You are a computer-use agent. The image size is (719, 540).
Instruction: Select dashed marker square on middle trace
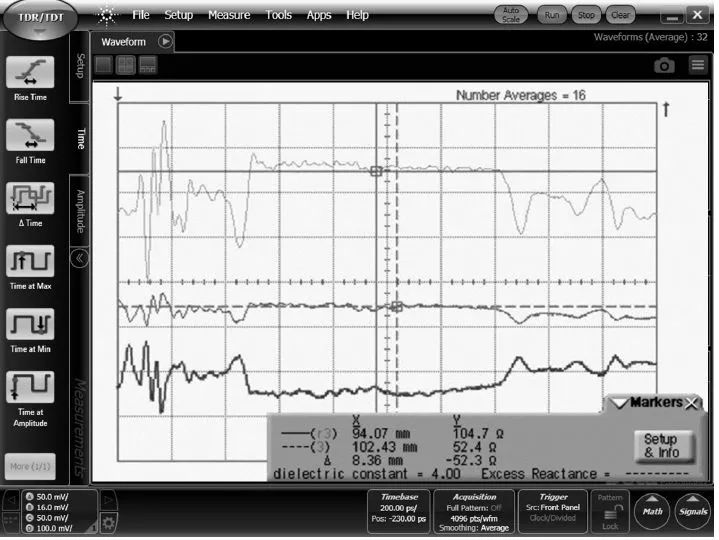[x=397, y=307]
